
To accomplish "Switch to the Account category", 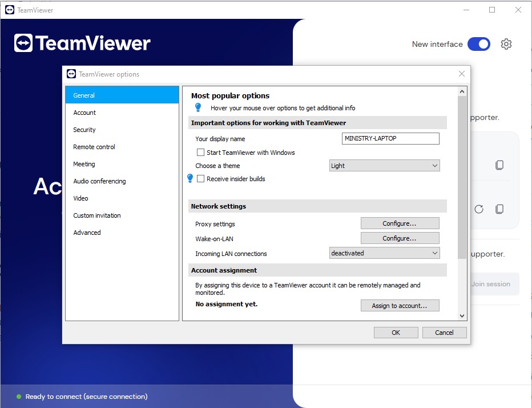I will click(122, 113).
